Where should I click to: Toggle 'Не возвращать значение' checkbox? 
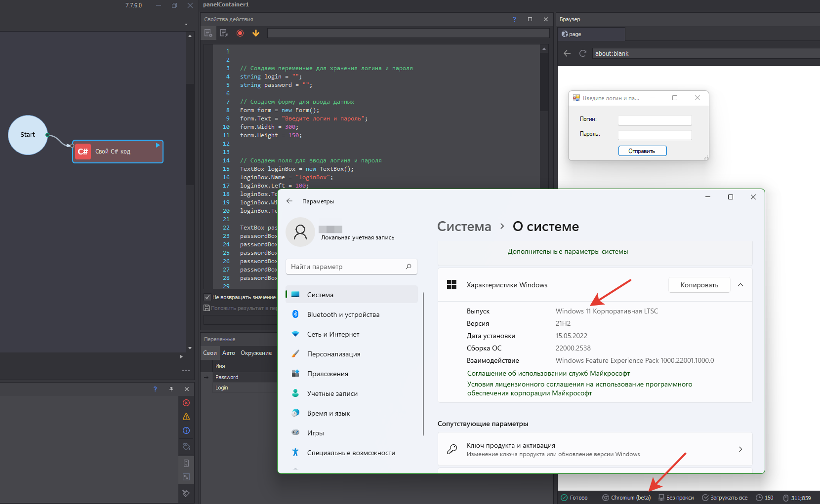coord(207,297)
